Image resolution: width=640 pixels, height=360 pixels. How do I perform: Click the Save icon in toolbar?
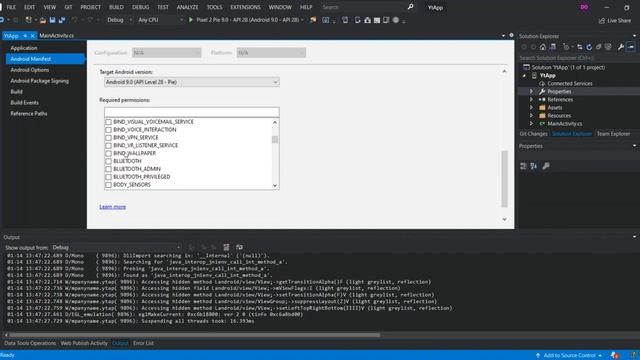(52, 20)
